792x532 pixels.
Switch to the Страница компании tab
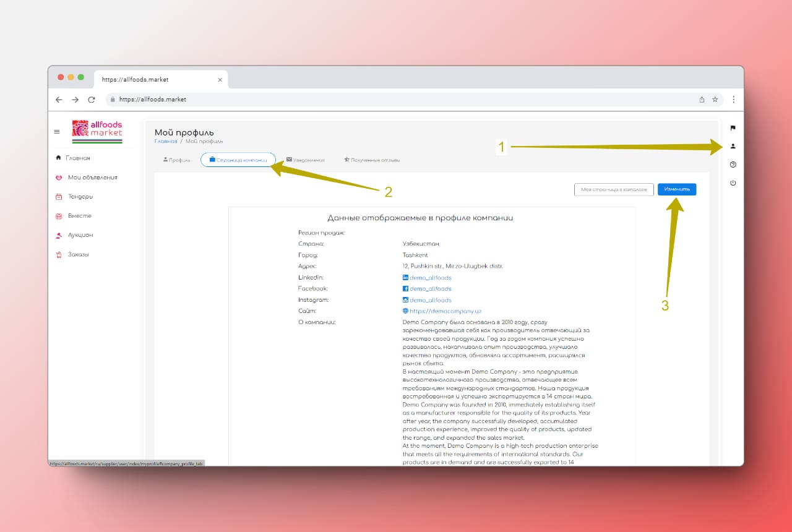238,160
